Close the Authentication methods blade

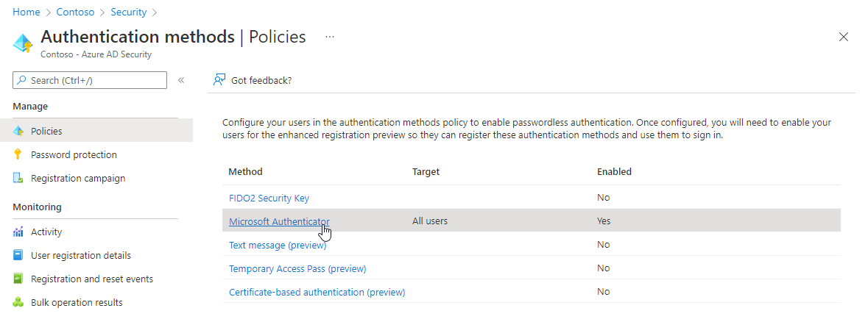click(844, 37)
